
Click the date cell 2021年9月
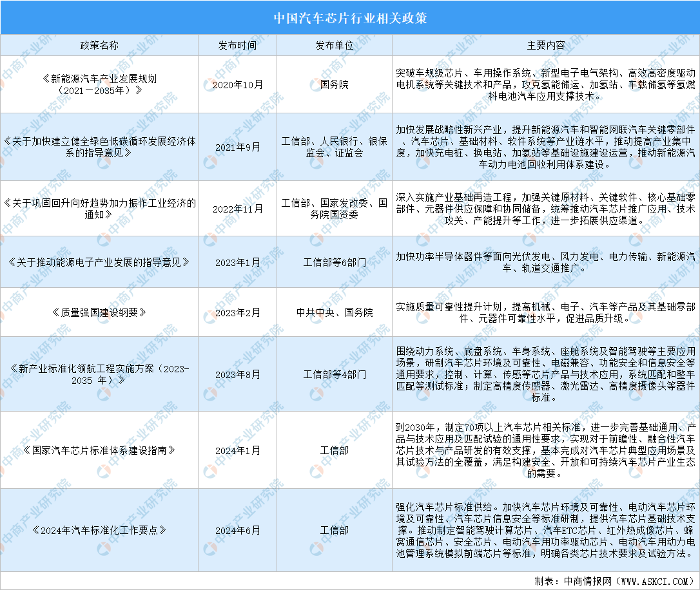pos(237,147)
